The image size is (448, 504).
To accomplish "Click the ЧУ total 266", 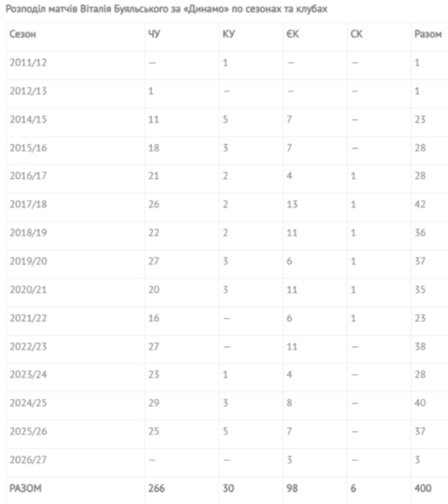I will click(157, 489).
